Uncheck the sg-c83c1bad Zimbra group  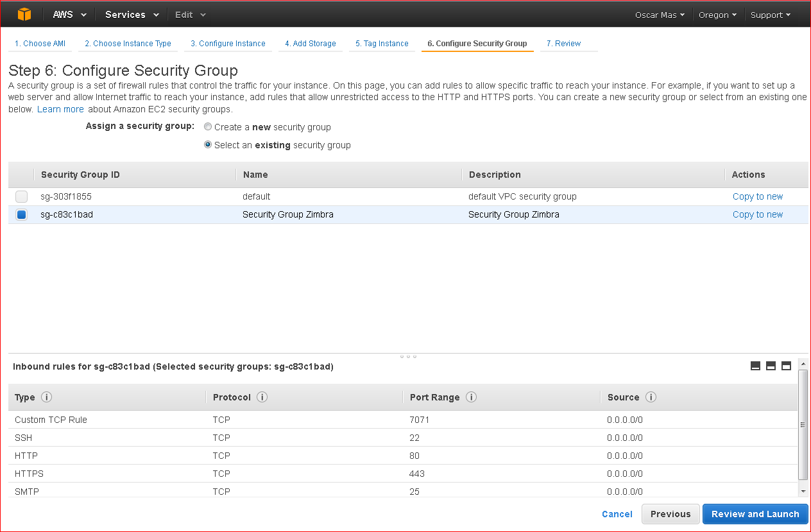[x=22, y=215]
